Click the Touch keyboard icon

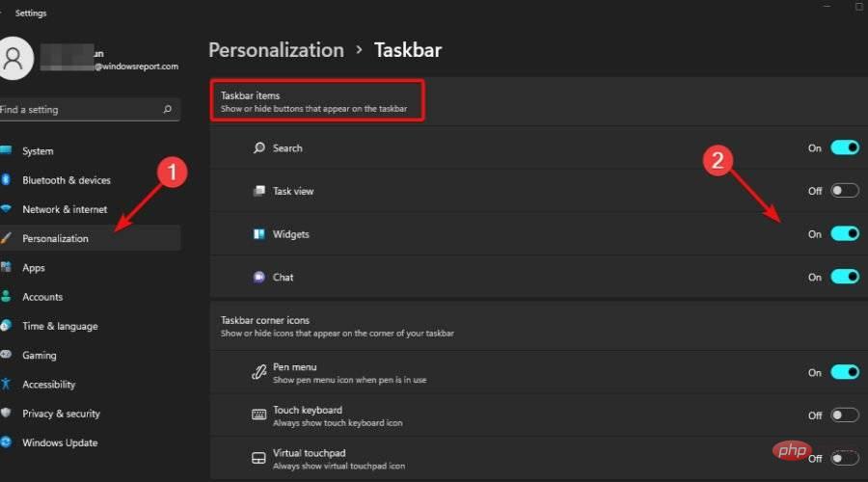(259, 415)
